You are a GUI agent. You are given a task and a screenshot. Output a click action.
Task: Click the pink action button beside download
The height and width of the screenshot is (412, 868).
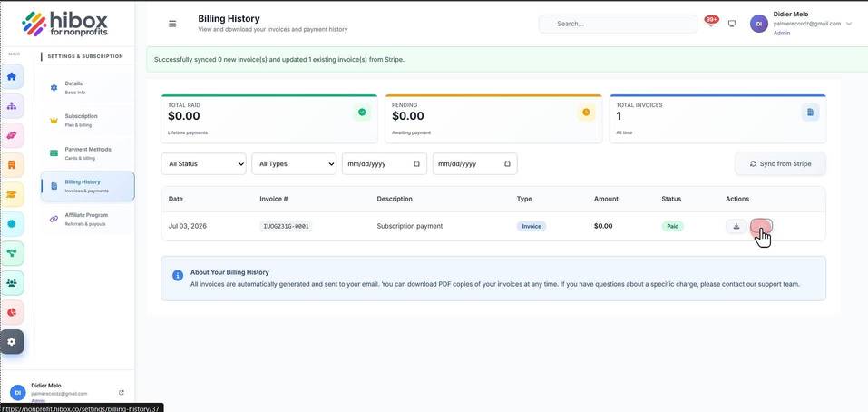click(x=761, y=227)
